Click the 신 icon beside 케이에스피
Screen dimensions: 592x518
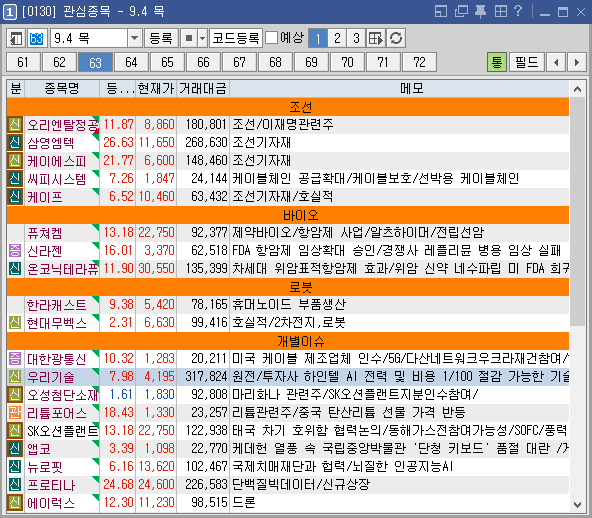click(15, 160)
